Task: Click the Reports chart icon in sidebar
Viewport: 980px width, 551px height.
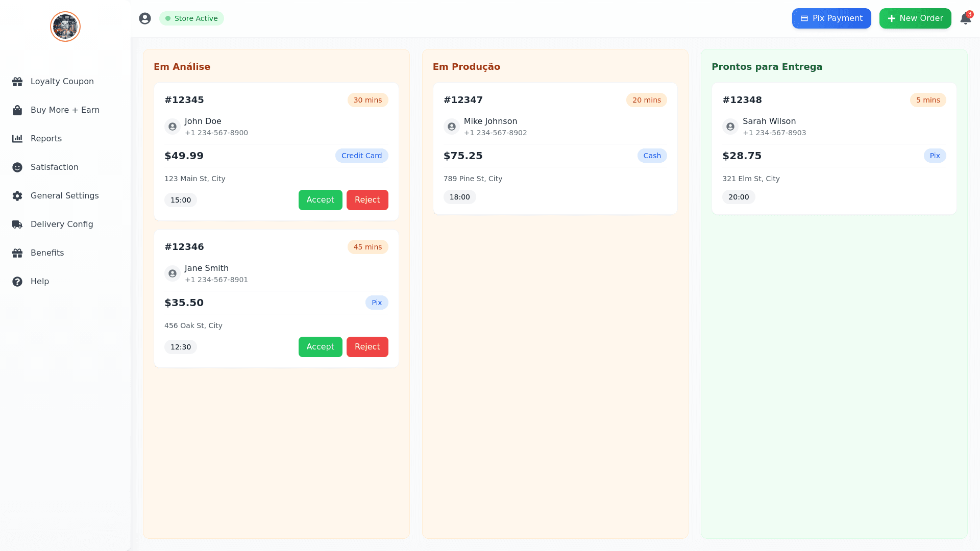Action: (17, 139)
